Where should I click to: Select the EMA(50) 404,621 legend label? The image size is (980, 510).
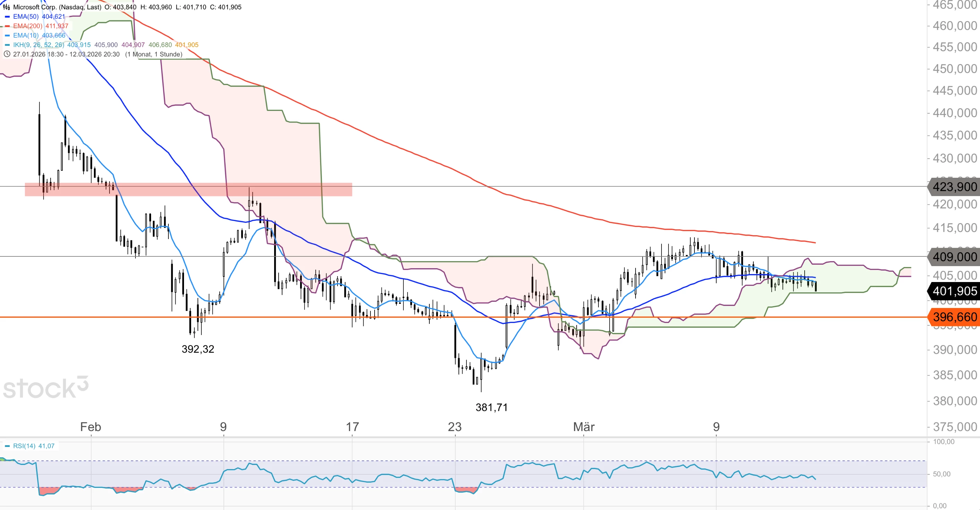(x=39, y=17)
